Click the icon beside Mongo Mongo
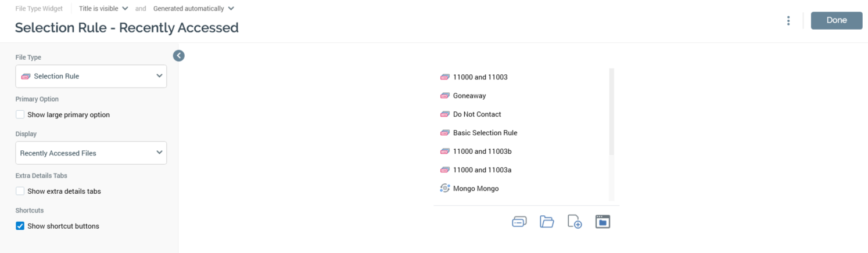 point(445,189)
